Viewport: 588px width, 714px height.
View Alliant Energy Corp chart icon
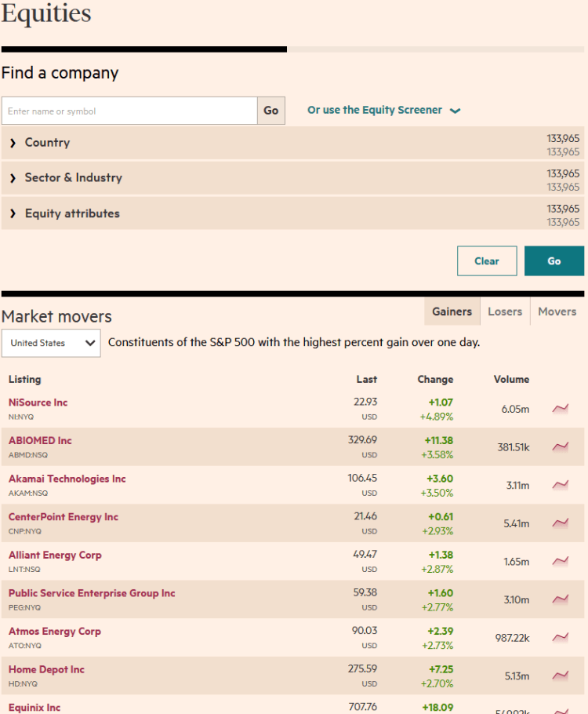(560, 561)
